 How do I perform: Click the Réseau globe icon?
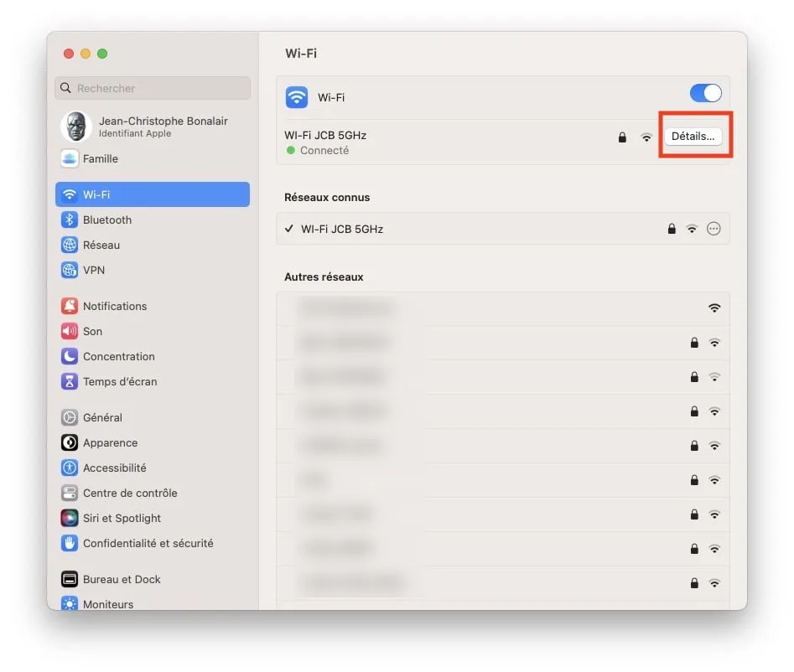point(70,245)
